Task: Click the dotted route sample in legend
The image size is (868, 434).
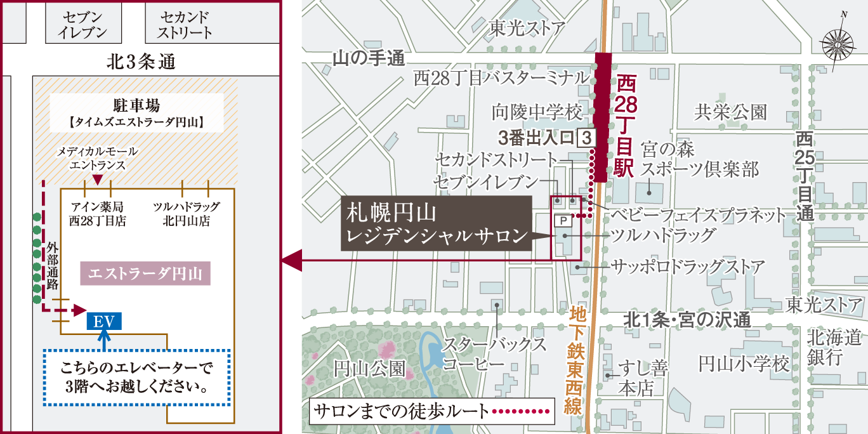Action: coord(521,411)
